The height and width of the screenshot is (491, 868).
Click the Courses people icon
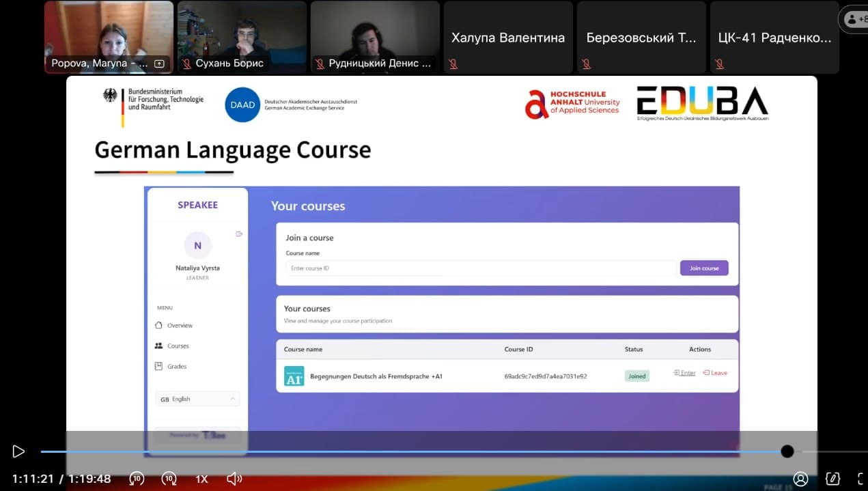coord(159,346)
